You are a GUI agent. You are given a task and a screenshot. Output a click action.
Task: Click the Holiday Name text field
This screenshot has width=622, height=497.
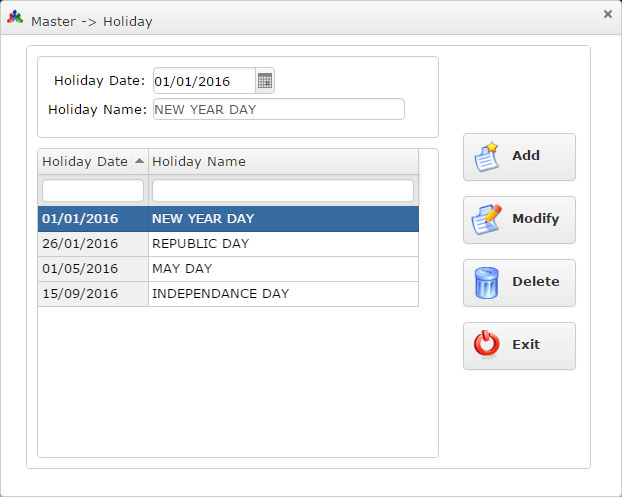coord(278,110)
